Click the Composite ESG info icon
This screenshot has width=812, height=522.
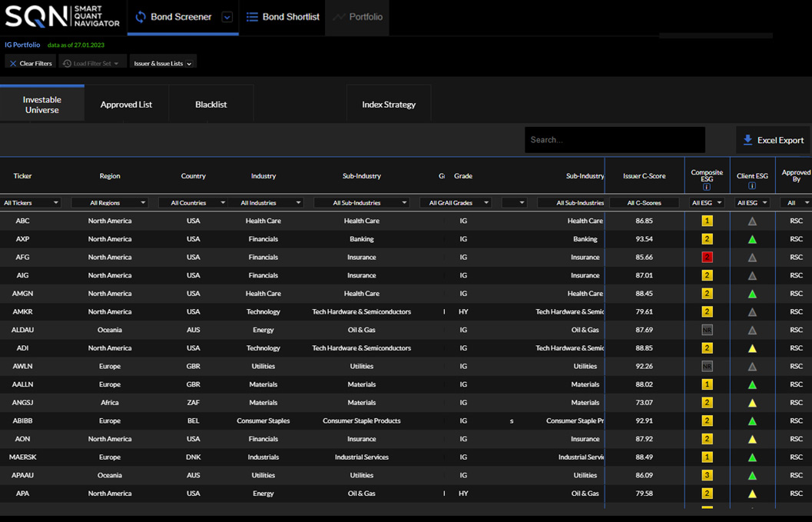coord(707,187)
